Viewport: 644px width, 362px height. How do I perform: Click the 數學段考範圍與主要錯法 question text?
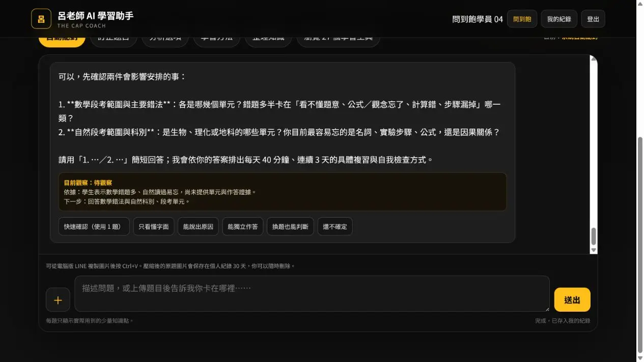[279, 111]
